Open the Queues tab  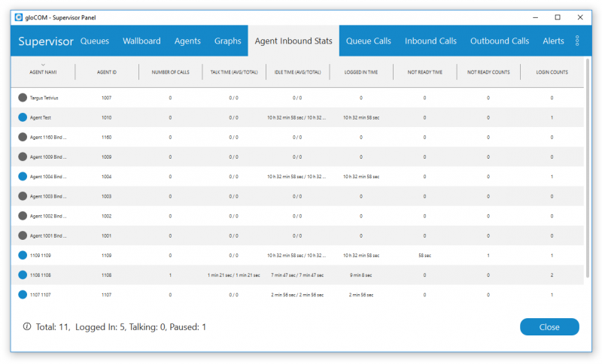click(x=95, y=41)
